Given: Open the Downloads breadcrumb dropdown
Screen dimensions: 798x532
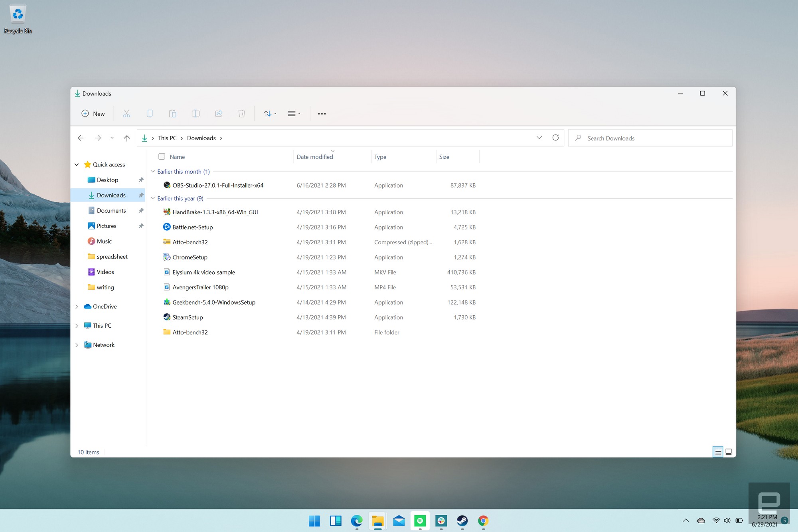Looking at the screenshot, I should pos(221,138).
